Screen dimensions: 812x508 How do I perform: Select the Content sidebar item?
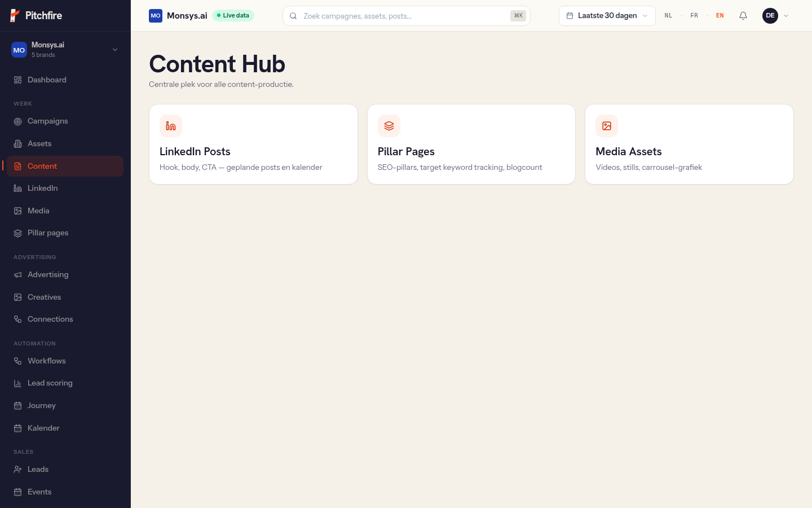pos(65,167)
